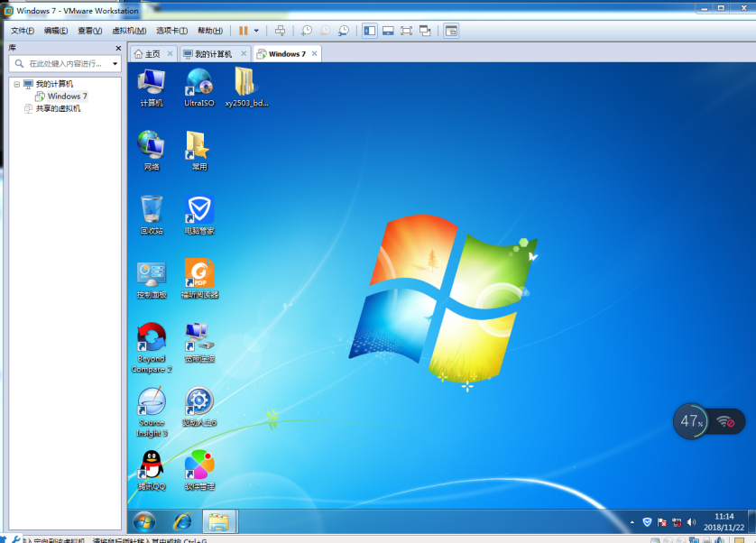This screenshot has width=756, height=543.
Task: Click the disconnected network tray icon
Action: (677, 522)
